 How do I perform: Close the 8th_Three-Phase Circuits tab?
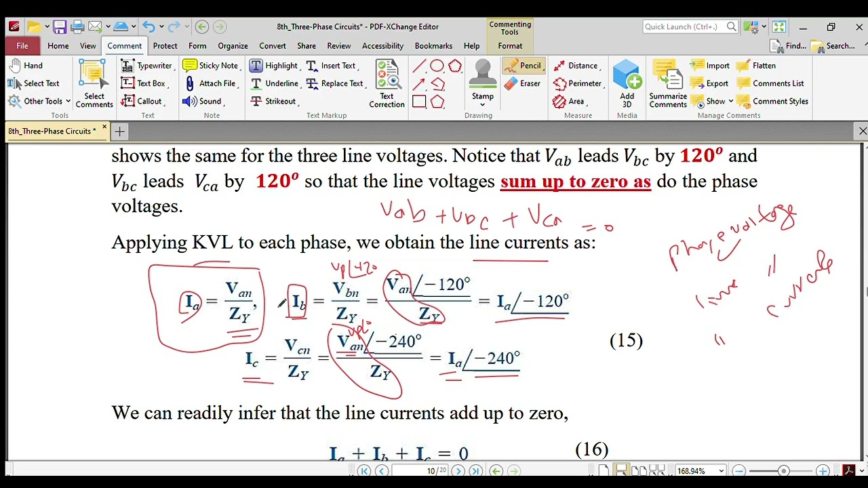coord(104,127)
